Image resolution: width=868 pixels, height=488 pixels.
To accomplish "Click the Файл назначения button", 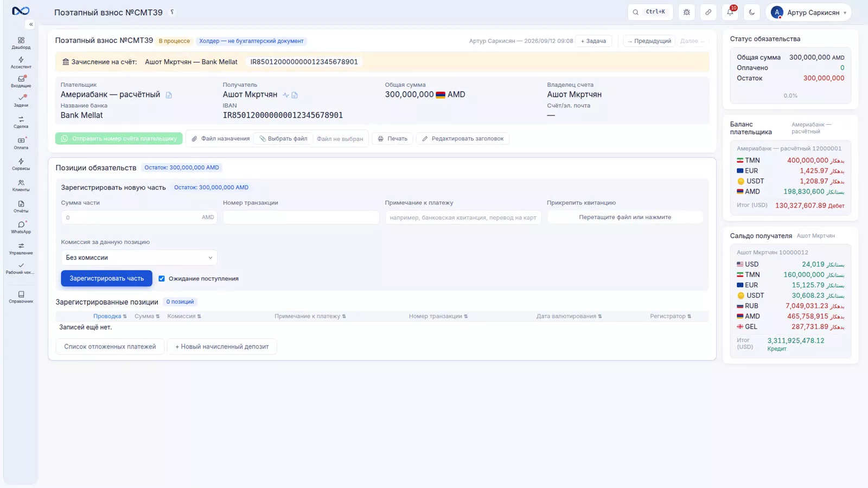I will tap(220, 139).
